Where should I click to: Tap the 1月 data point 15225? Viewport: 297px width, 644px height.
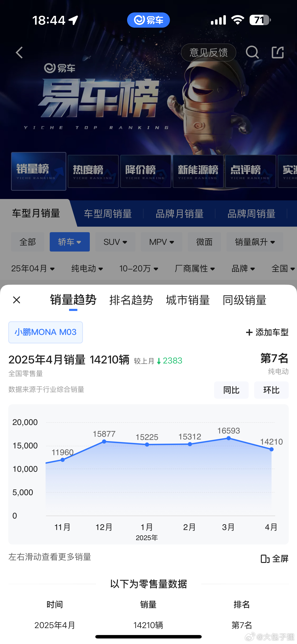pyautogui.click(x=147, y=445)
